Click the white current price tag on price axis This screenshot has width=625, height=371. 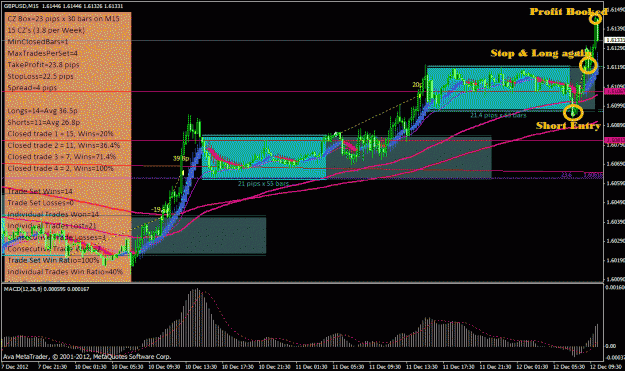coord(615,40)
